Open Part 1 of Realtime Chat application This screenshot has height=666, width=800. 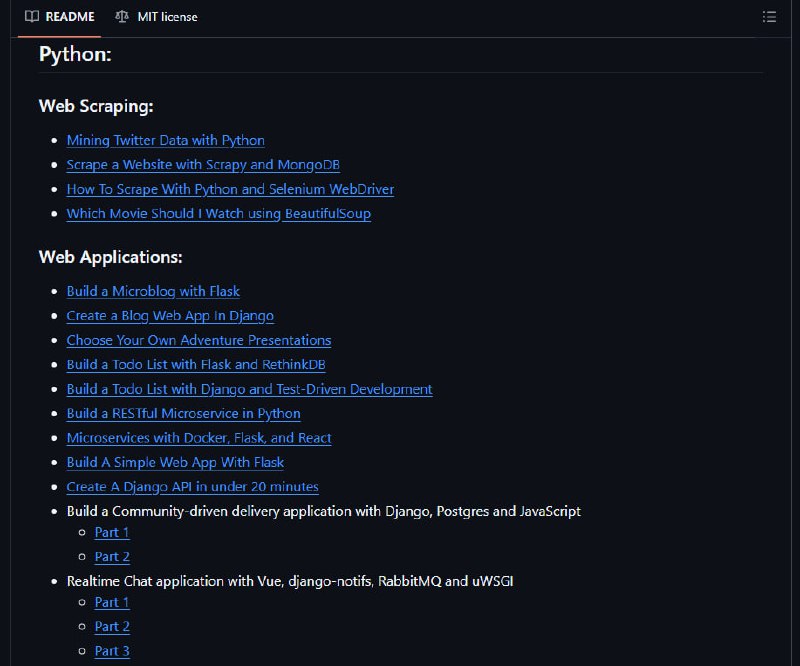pyautogui.click(x=112, y=603)
